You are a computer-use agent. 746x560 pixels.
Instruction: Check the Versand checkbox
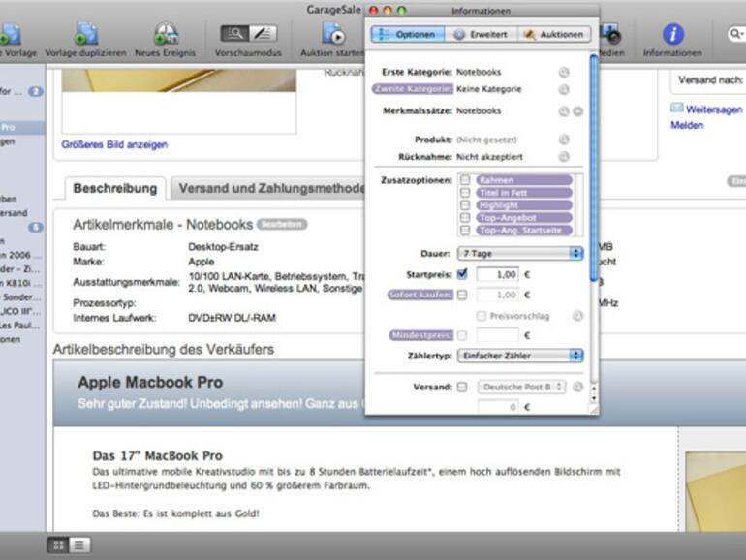pos(462,387)
